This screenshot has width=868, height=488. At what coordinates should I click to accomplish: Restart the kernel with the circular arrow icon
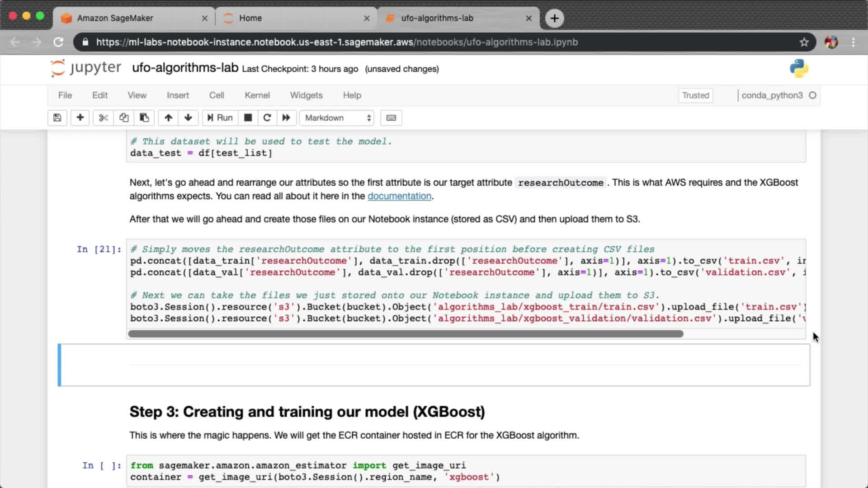[x=267, y=118]
